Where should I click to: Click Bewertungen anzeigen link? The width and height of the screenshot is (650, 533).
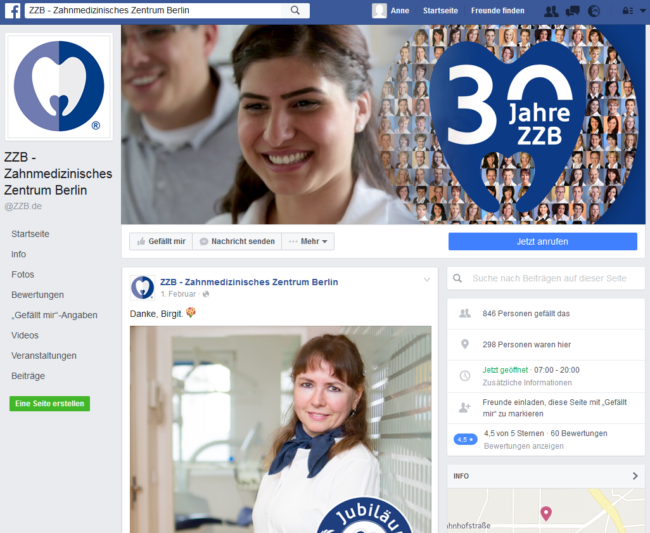click(x=524, y=446)
